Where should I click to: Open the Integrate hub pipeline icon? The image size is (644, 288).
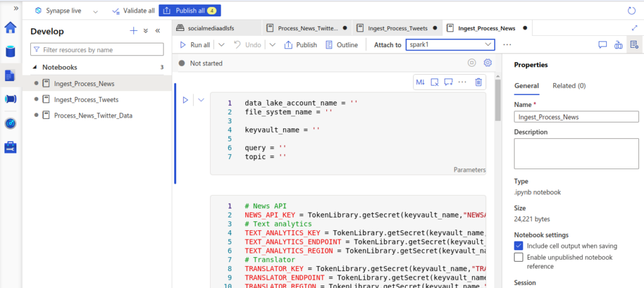pyautogui.click(x=10, y=99)
